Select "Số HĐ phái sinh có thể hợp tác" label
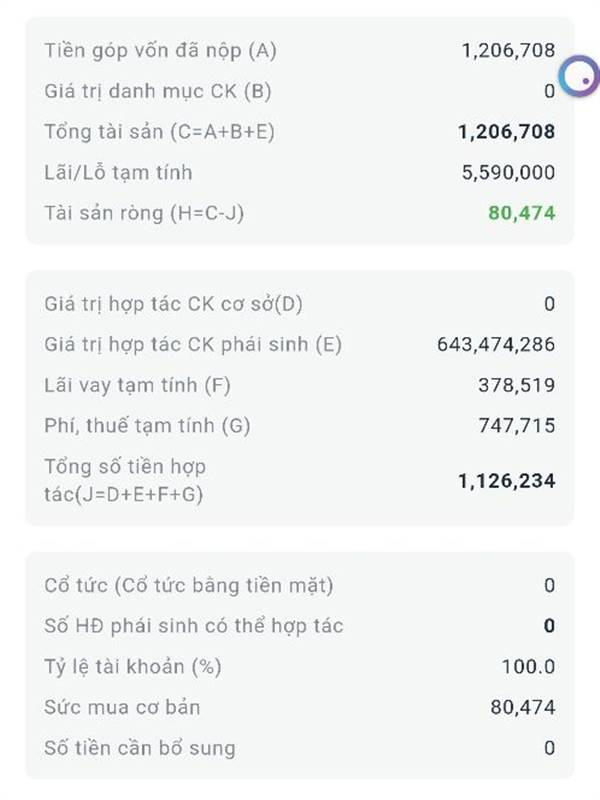600x800 pixels. tap(194, 626)
